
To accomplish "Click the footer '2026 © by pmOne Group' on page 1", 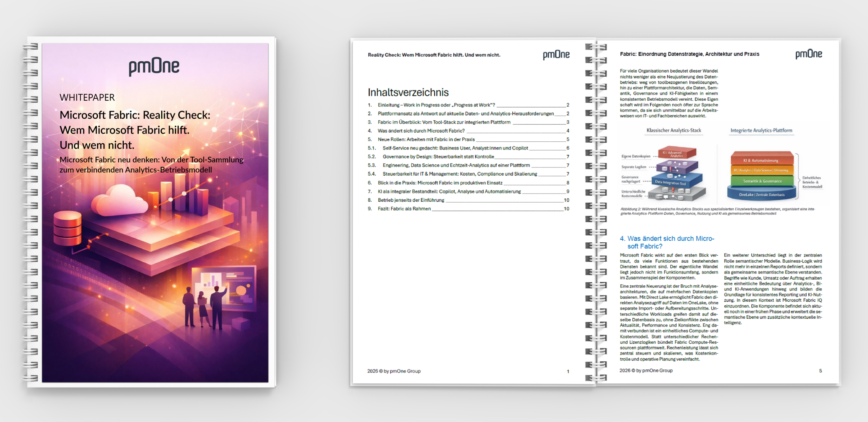I will click(394, 371).
